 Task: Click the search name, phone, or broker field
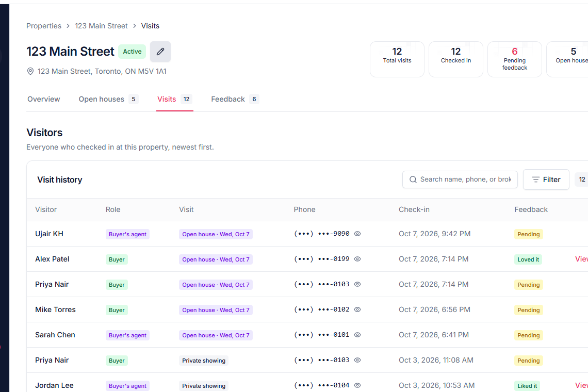460,179
